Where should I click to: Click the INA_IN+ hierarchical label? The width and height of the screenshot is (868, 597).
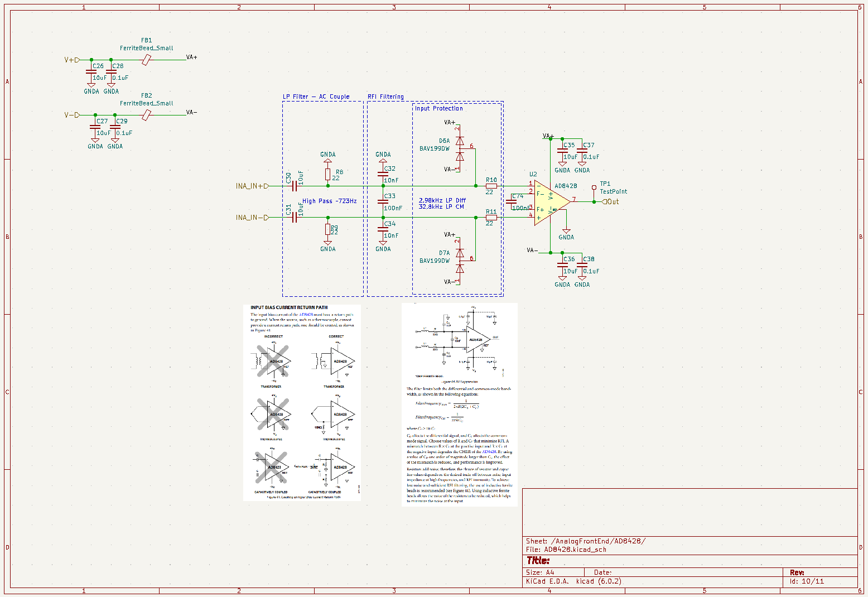point(252,186)
